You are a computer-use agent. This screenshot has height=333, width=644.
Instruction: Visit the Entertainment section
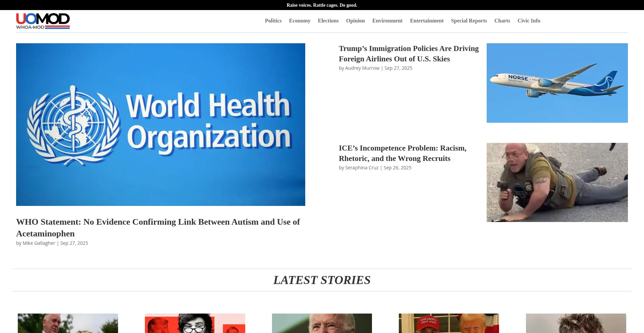click(x=427, y=21)
